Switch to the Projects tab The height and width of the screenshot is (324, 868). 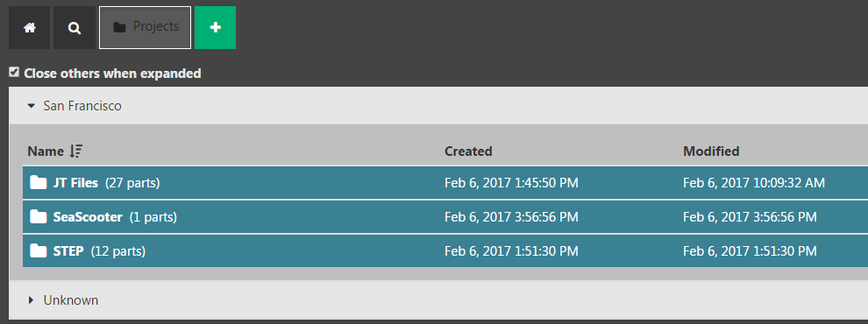click(x=145, y=28)
